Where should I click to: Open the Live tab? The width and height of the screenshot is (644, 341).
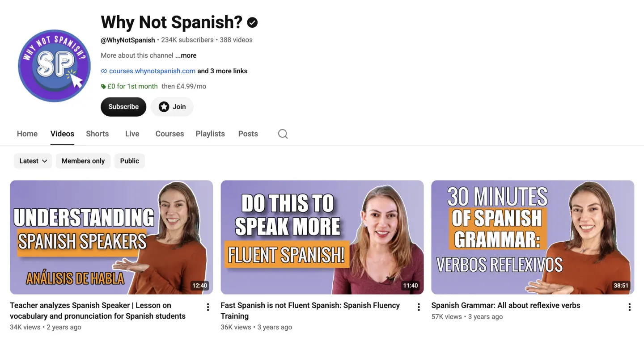(x=132, y=134)
